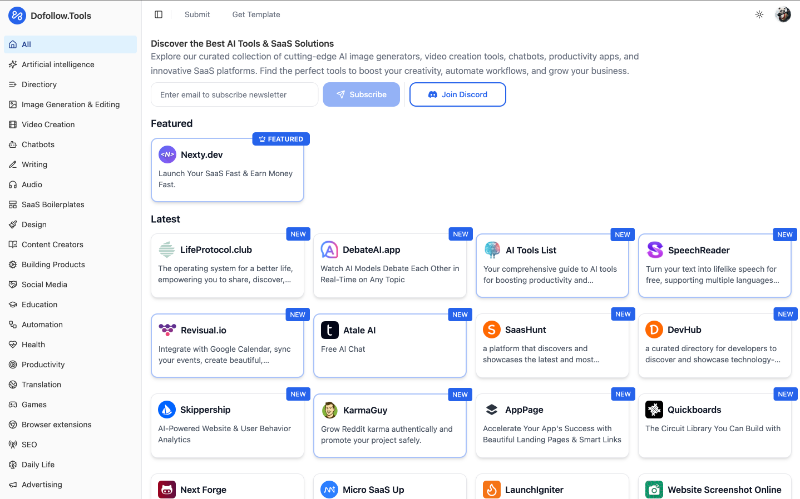
Task: Click the KarmaGuy avatar icon
Action: [x=329, y=410]
